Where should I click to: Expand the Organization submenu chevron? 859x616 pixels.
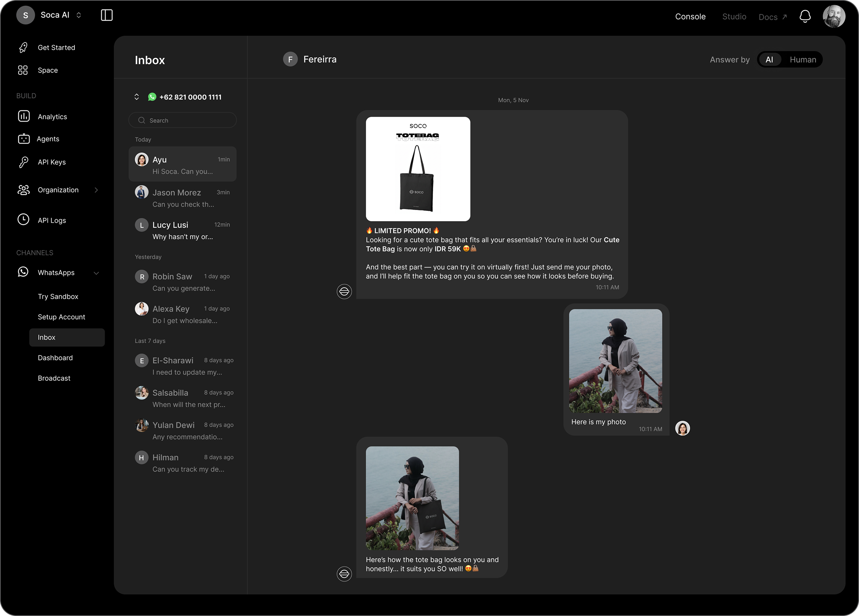(96, 190)
